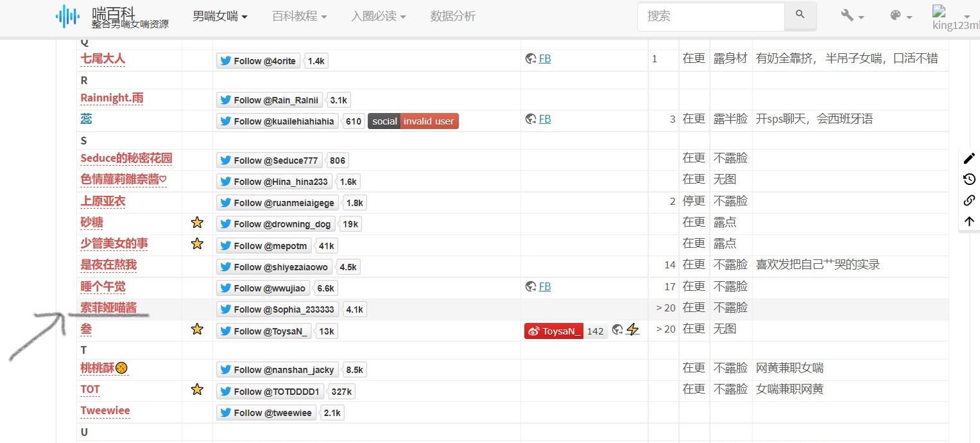
Task: Click the pencil edit page icon
Action: [969, 158]
